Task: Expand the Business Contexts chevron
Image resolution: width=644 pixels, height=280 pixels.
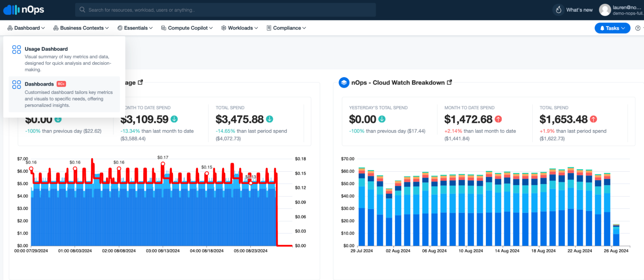Action: 107,28
